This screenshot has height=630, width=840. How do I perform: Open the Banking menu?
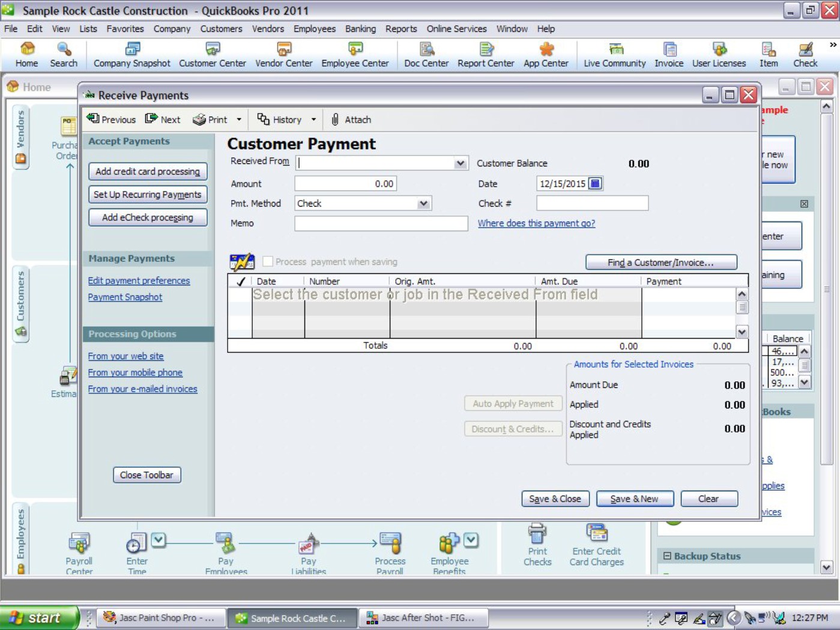[x=360, y=29]
